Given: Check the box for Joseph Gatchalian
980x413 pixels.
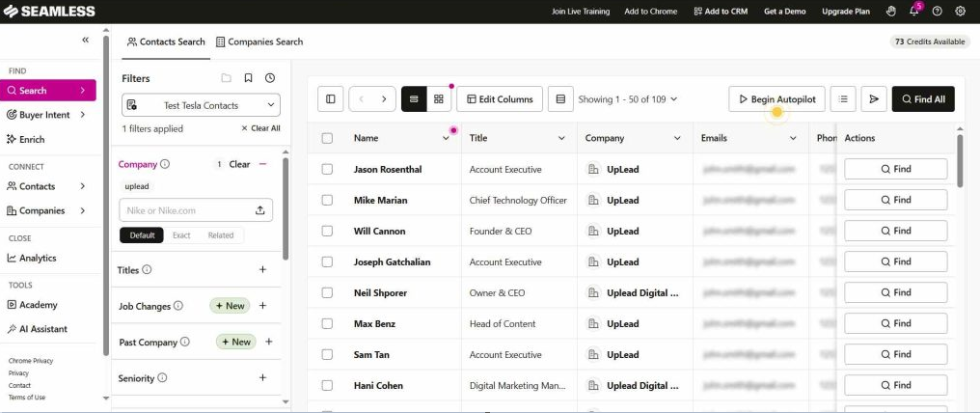Looking at the screenshot, I should pyautogui.click(x=327, y=262).
